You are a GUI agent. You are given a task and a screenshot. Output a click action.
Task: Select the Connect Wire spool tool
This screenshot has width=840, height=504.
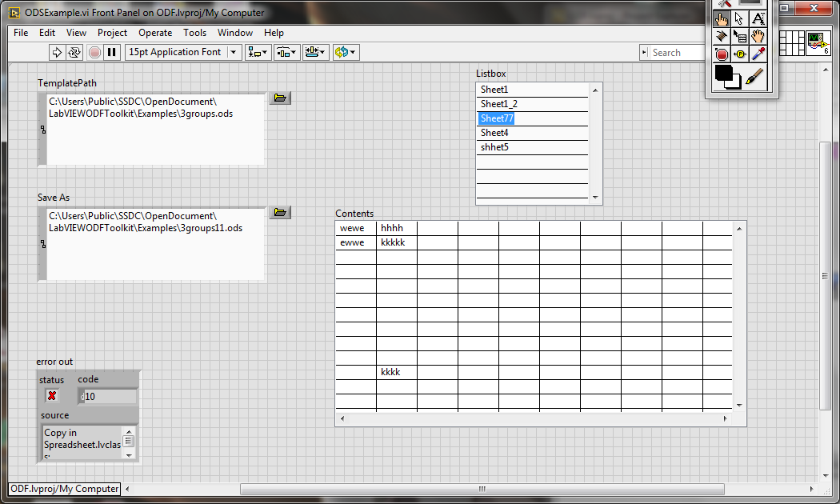(722, 37)
